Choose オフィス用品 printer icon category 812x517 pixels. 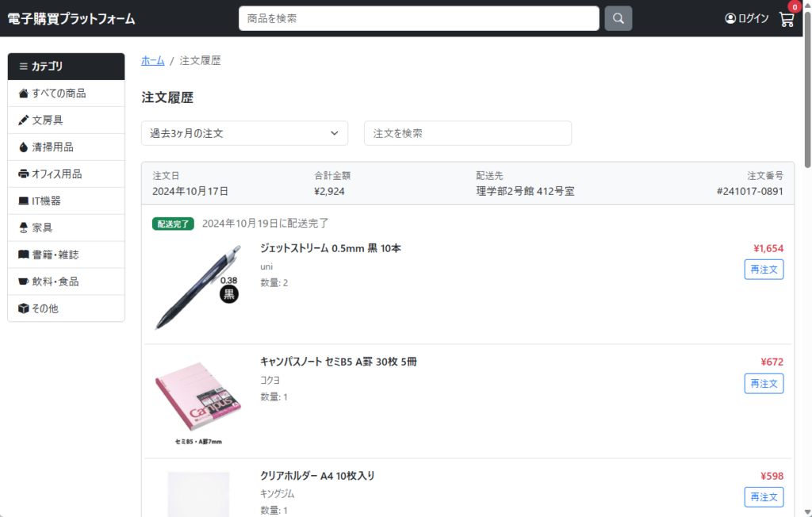tap(24, 174)
